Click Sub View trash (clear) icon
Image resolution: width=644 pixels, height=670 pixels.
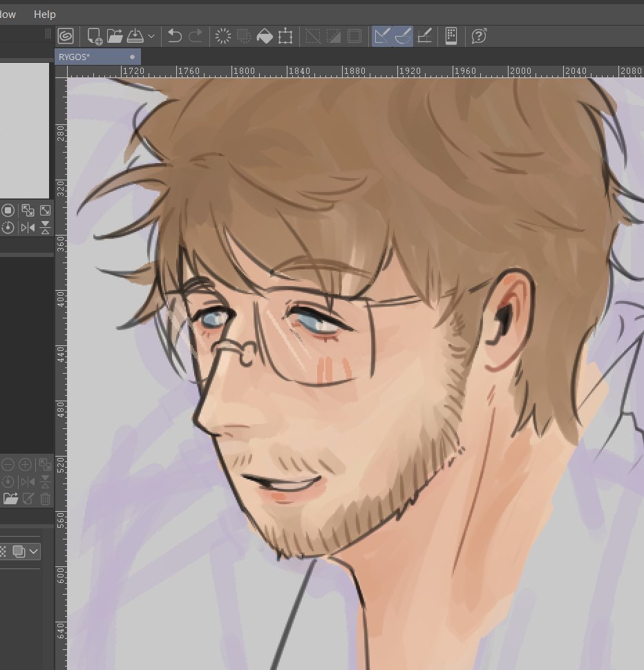pyautogui.click(x=46, y=499)
